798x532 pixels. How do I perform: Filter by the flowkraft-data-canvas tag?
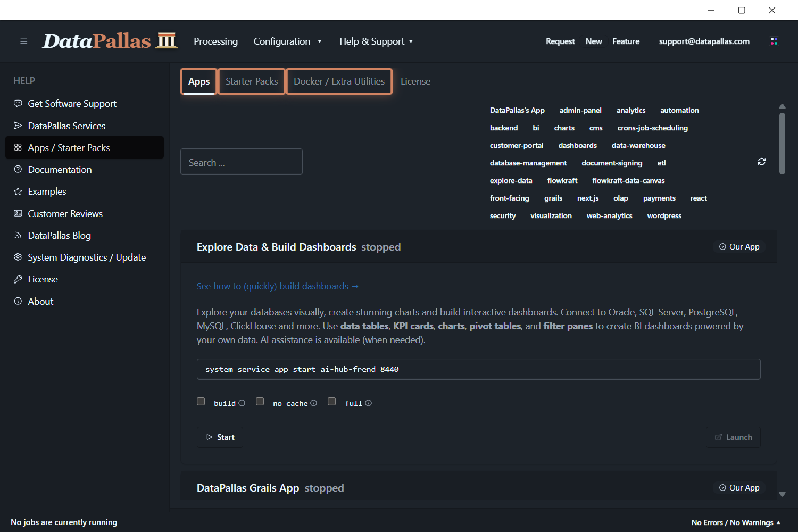[628, 180]
